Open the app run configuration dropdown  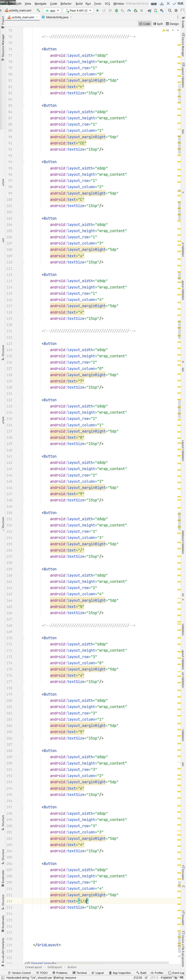pyautogui.click(x=52, y=11)
